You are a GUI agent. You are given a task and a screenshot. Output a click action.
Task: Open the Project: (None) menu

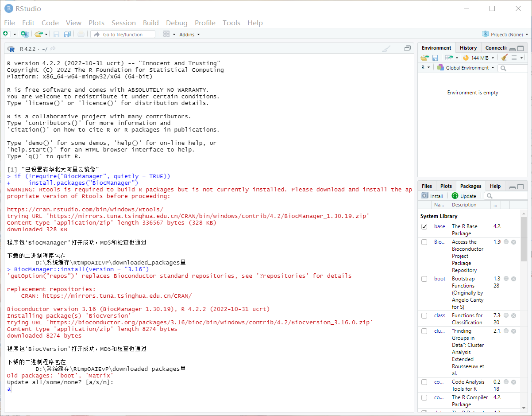tap(505, 34)
